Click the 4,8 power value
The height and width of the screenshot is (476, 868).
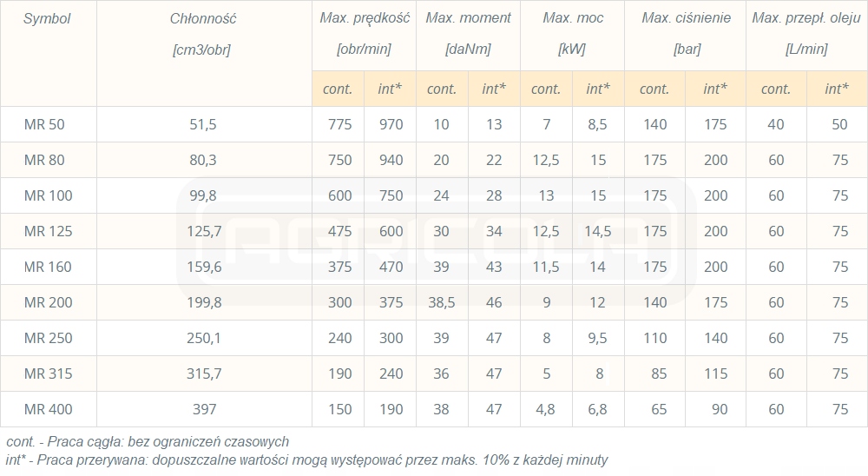click(546, 409)
